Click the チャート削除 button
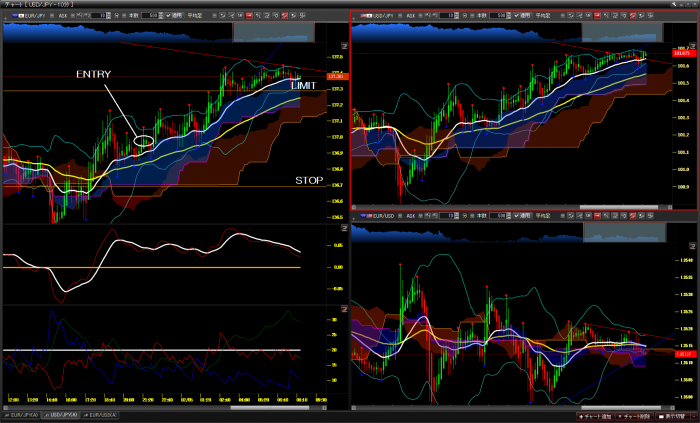700x423 pixels. click(634, 416)
